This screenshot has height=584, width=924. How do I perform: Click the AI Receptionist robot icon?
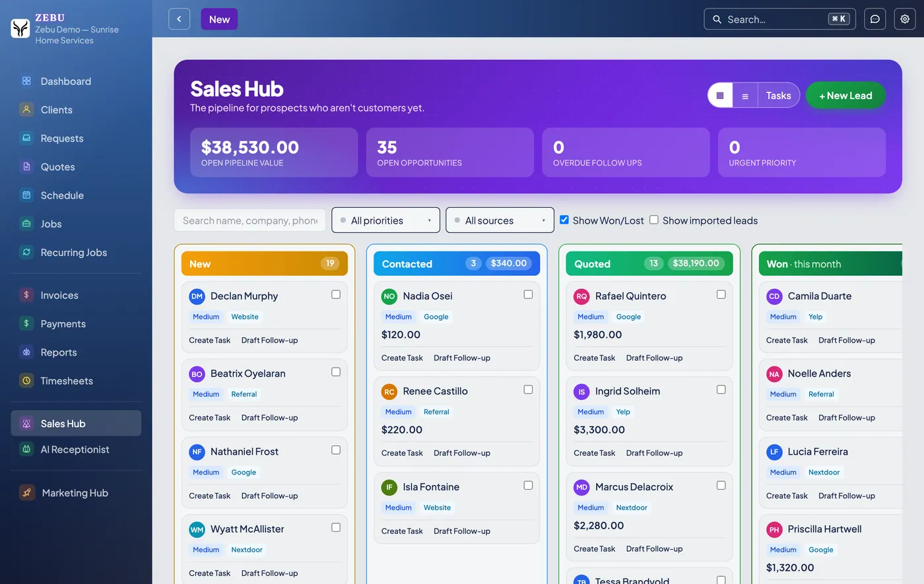[x=26, y=449]
